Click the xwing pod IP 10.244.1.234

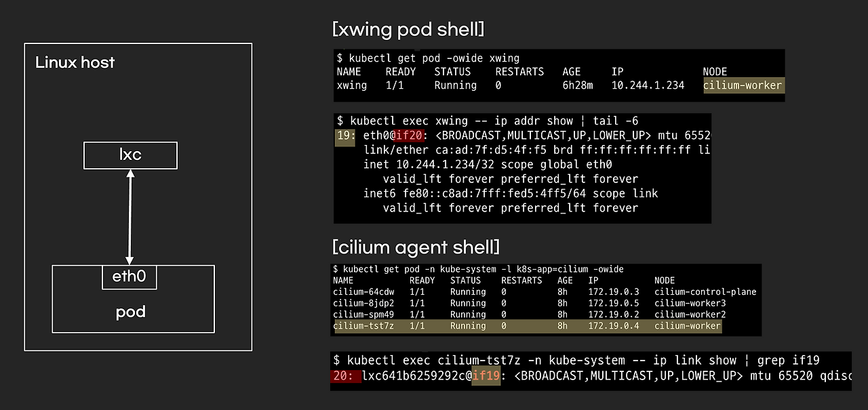[648, 85]
